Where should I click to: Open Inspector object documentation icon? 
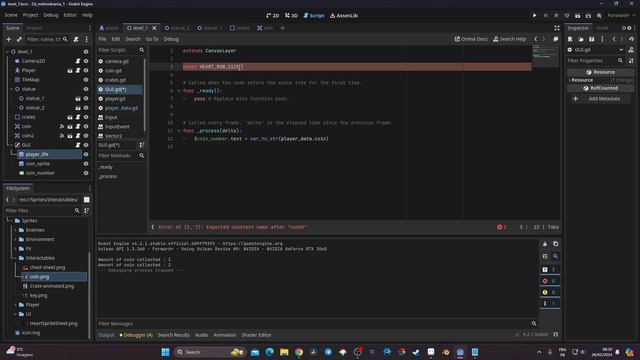pyautogui.click(x=631, y=50)
